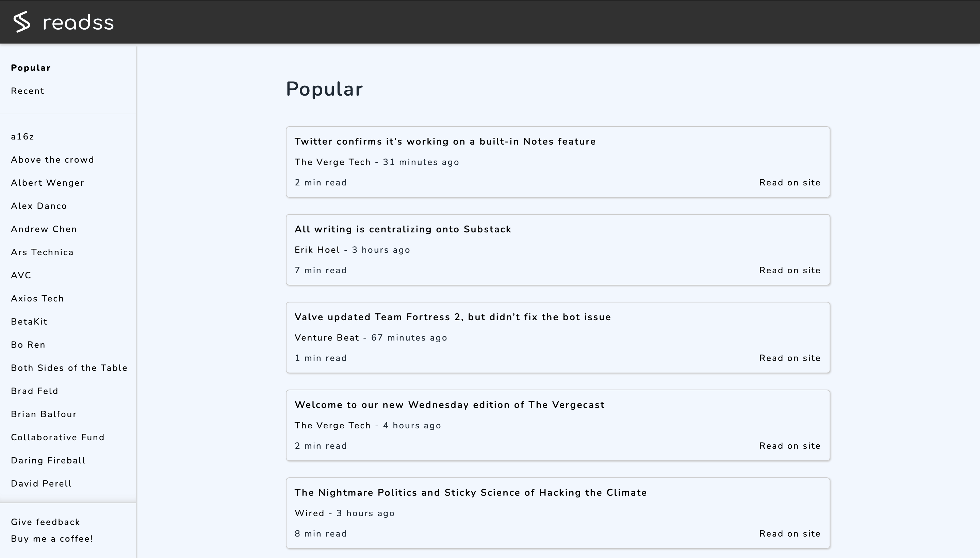The height and width of the screenshot is (558, 980).
Task: Click Buy me a coffee! link
Action: pyautogui.click(x=52, y=539)
